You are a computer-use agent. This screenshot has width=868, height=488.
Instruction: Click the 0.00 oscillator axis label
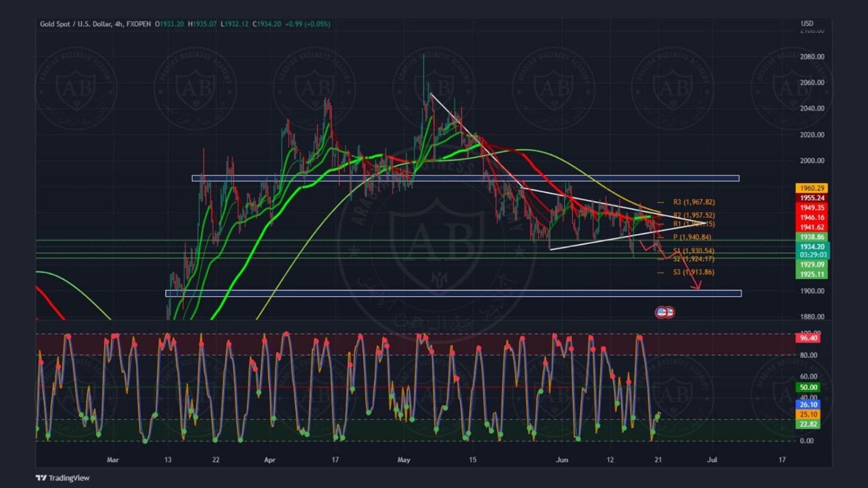[807, 441]
